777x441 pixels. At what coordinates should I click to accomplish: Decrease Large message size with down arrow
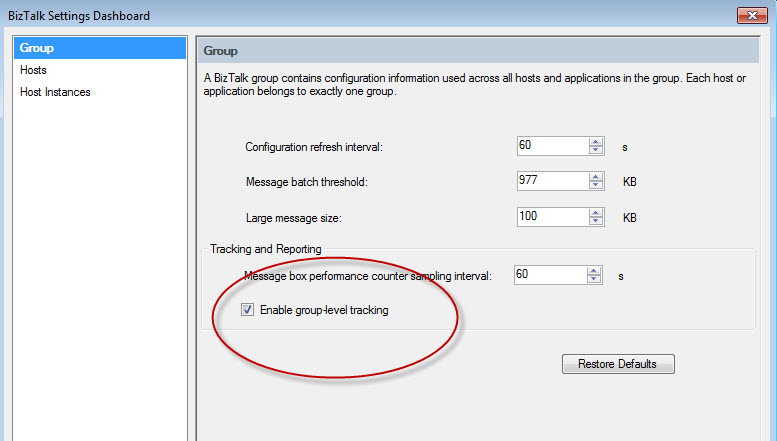click(596, 220)
